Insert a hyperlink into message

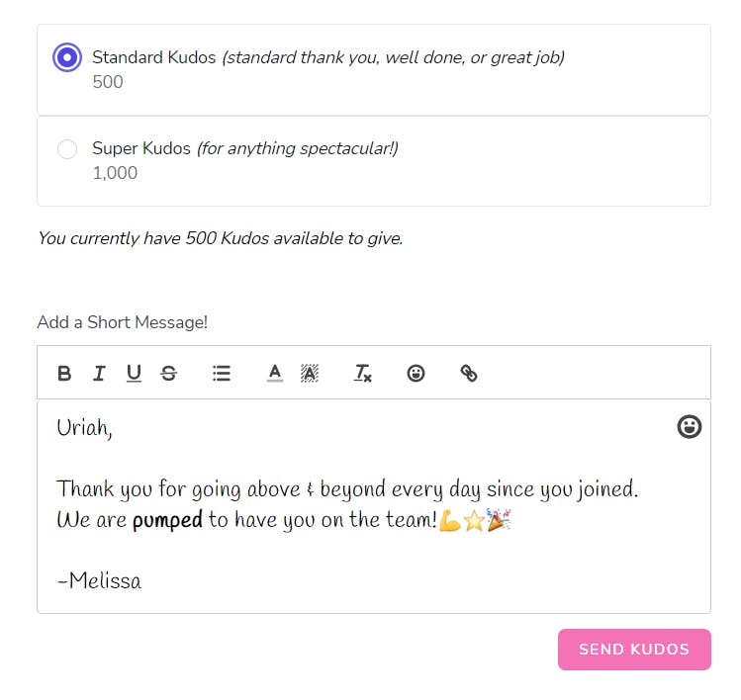point(469,373)
